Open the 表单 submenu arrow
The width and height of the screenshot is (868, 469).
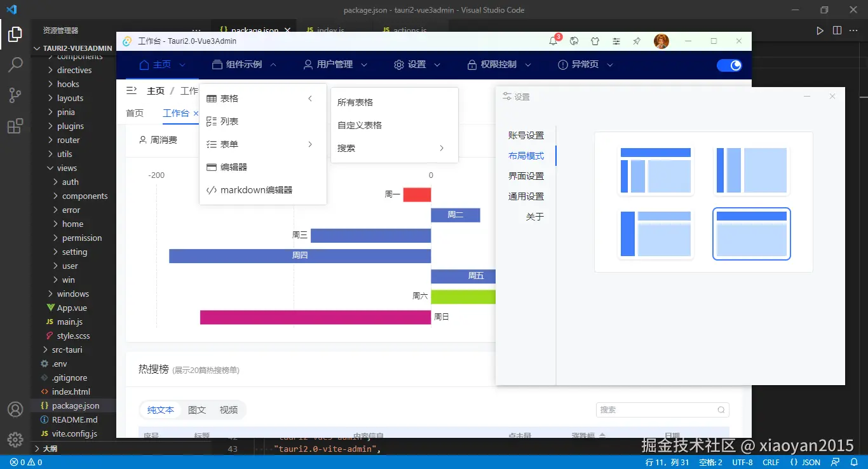tap(309, 144)
